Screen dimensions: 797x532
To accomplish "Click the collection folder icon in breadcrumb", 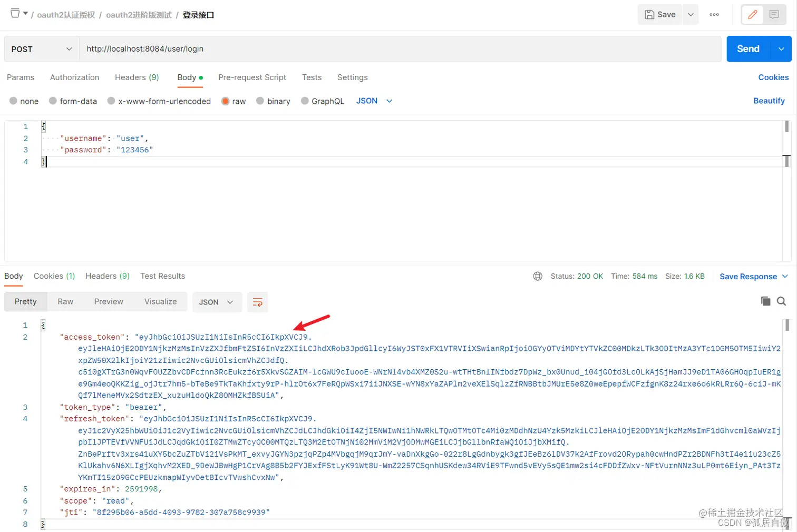I will point(15,13).
